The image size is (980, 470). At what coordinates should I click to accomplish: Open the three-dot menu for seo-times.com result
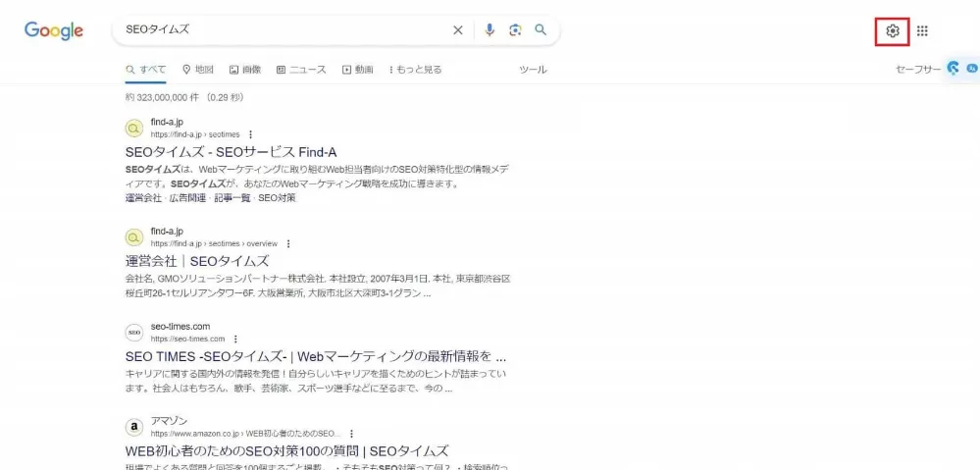235,339
